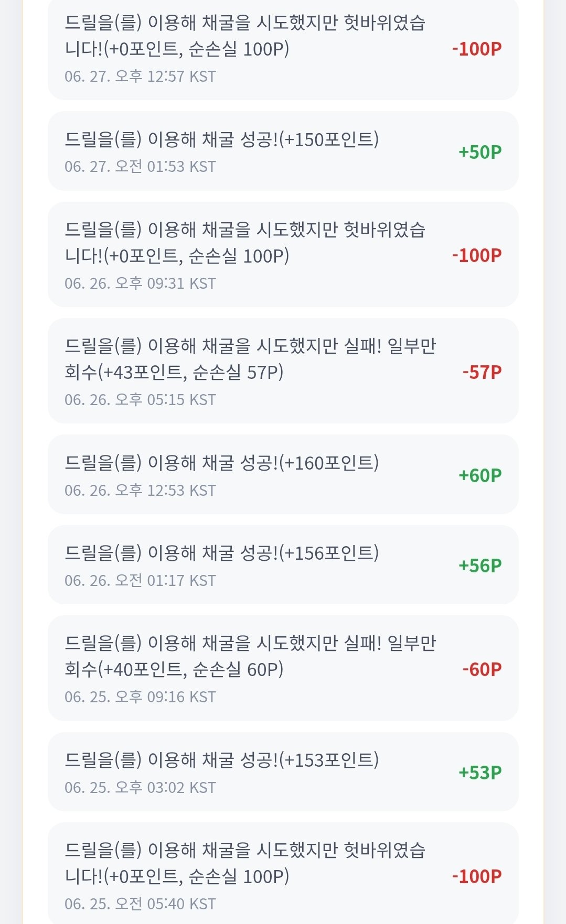566x924 pixels.
Task: Click timestamp 06. 26. 오전 01:17 KST
Action: [140, 581]
